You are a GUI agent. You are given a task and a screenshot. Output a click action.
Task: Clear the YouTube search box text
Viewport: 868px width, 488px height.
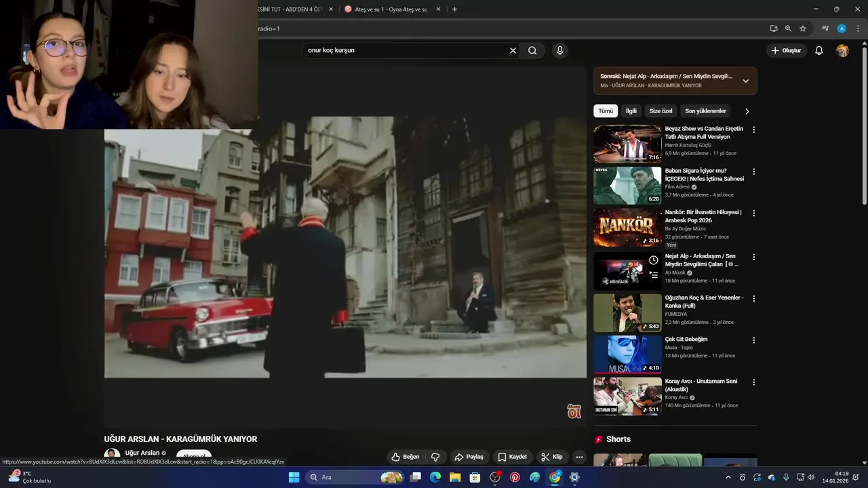(513, 50)
